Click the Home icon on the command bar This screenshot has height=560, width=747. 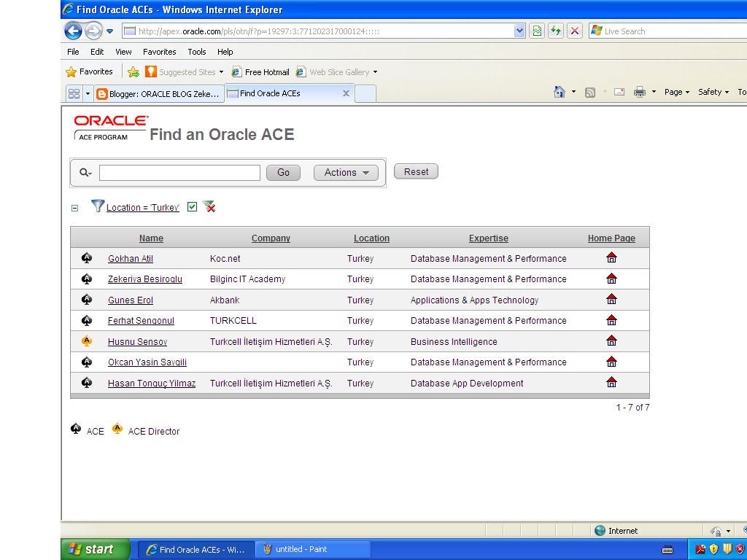click(559, 92)
